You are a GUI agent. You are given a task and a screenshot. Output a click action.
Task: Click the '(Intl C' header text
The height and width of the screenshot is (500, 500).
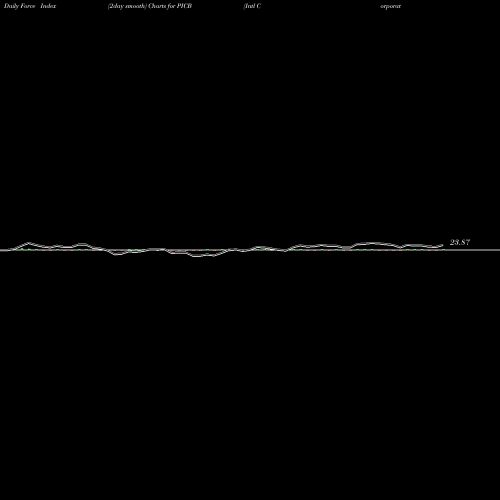(252, 6)
